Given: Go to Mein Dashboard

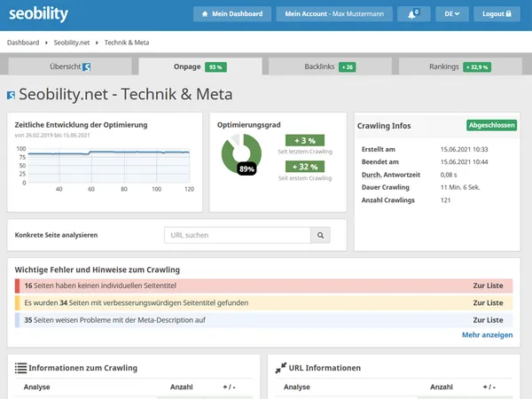Looking at the screenshot, I should pos(231,14).
